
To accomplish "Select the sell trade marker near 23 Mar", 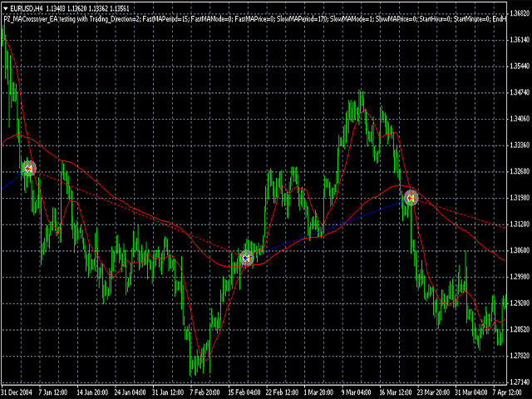I will click(411, 198).
